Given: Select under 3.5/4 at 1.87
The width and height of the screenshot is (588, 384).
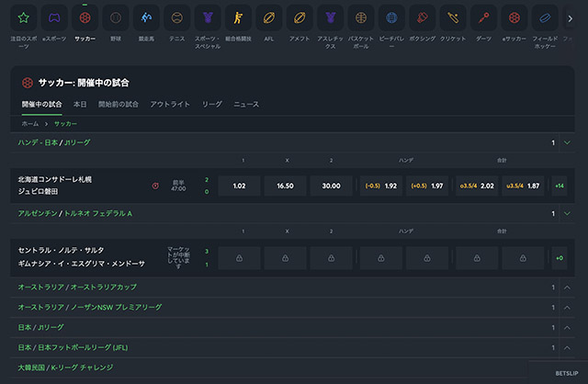Looking at the screenshot, I should point(523,186).
